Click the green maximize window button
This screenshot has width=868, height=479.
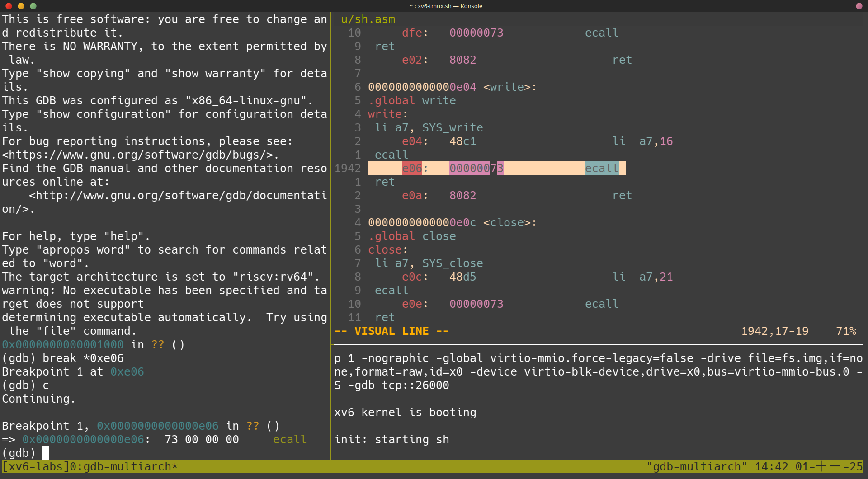pos(33,6)
